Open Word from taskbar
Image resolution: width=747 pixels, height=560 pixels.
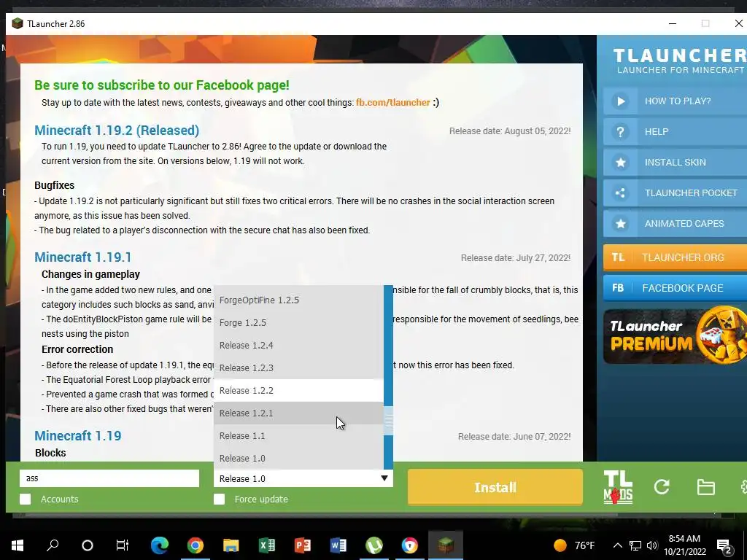pos(338,545)
